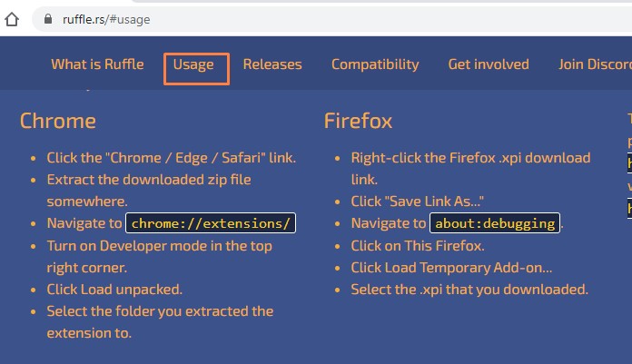Click the padlock site info icon
This screenshot has width=632, height=364.
[x=48, y=19]
